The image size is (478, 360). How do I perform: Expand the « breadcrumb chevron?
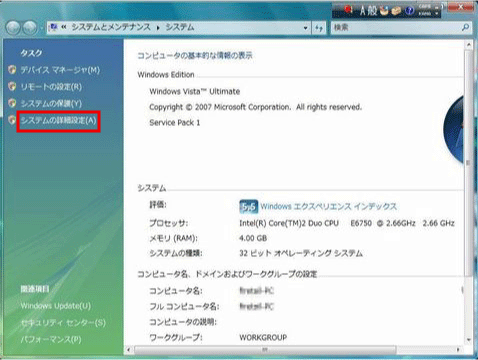tap(64, 27)
